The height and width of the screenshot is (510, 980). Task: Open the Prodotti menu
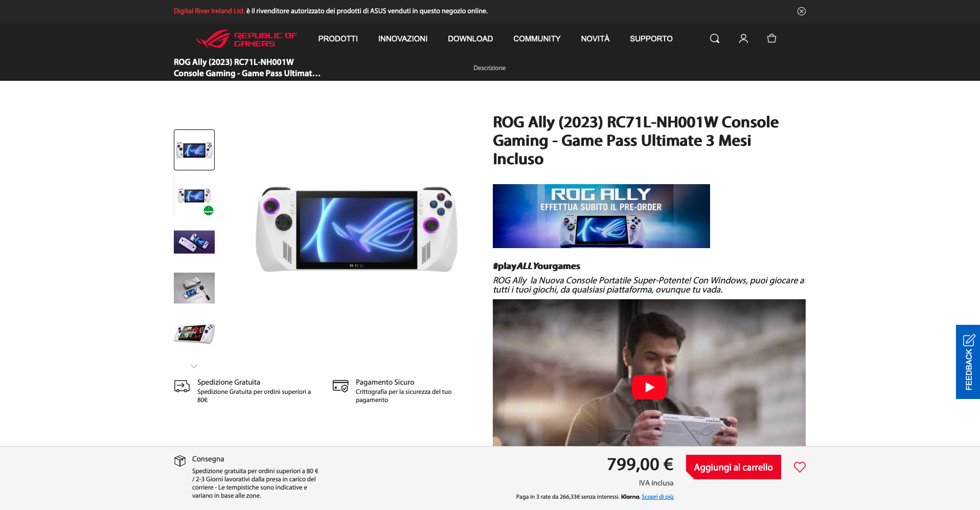pos(338,39)
